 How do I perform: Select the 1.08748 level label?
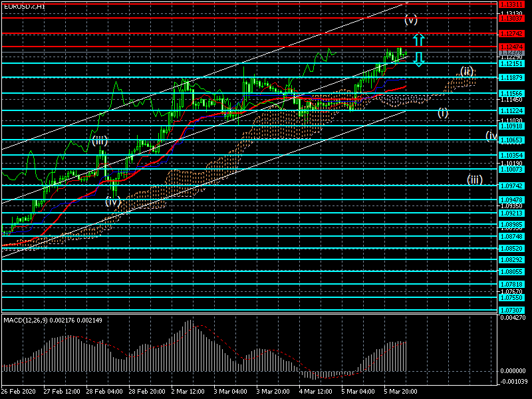click(511, 237)
